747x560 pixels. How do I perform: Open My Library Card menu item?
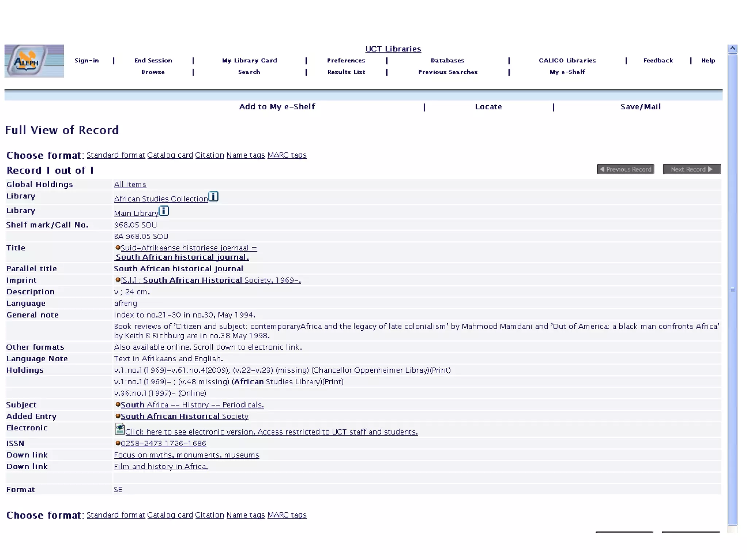[249, 61]
